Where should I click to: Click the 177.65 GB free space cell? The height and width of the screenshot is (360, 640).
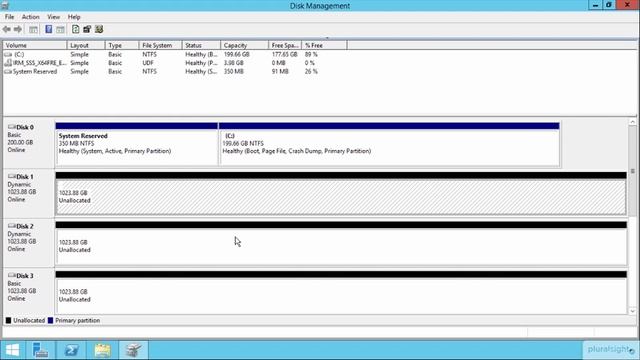(284, 54)
